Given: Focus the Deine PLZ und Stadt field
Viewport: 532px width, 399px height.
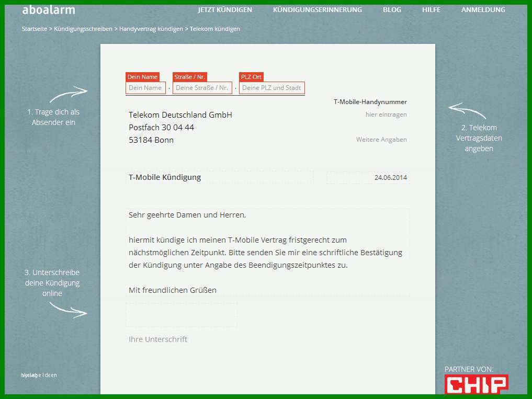Looking at the screenshot, I should tap(272, 88).
